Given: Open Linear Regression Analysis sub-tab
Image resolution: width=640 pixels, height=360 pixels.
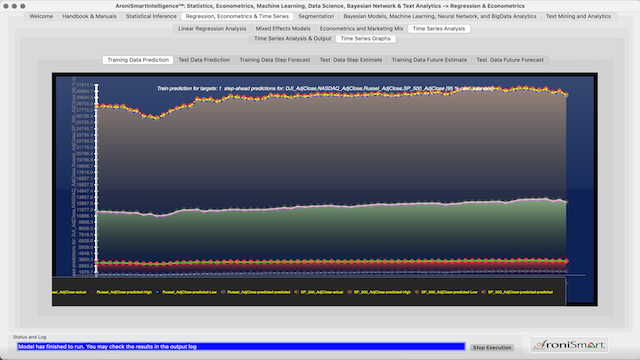Looking at the screenshot, I should click(x=212, y=29).
